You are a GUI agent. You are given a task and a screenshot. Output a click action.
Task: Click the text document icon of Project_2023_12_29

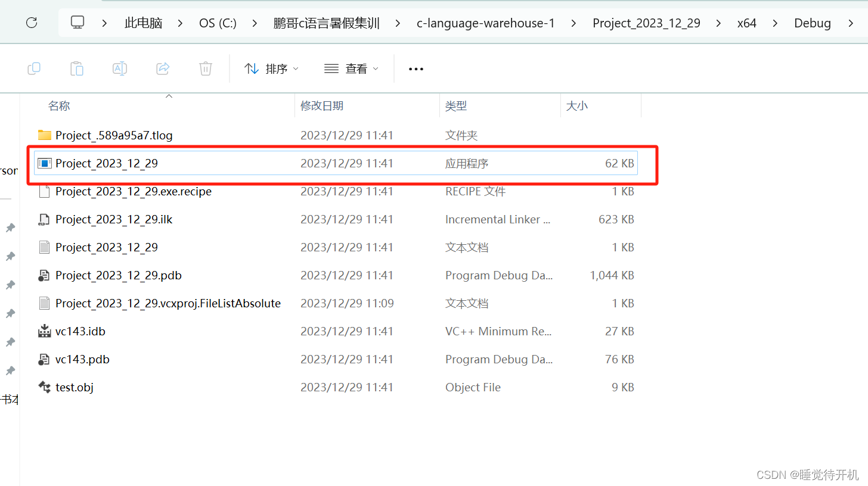point(44,247)
